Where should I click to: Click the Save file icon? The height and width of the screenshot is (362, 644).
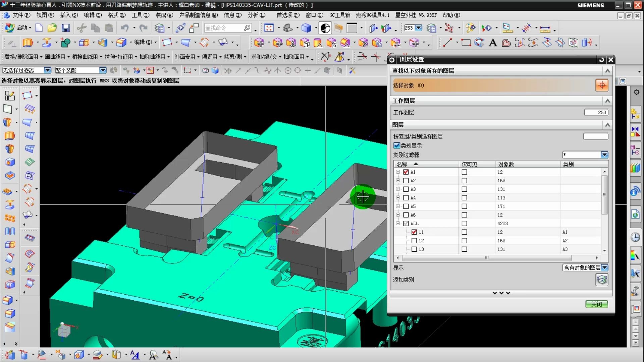tap(66, 28)
